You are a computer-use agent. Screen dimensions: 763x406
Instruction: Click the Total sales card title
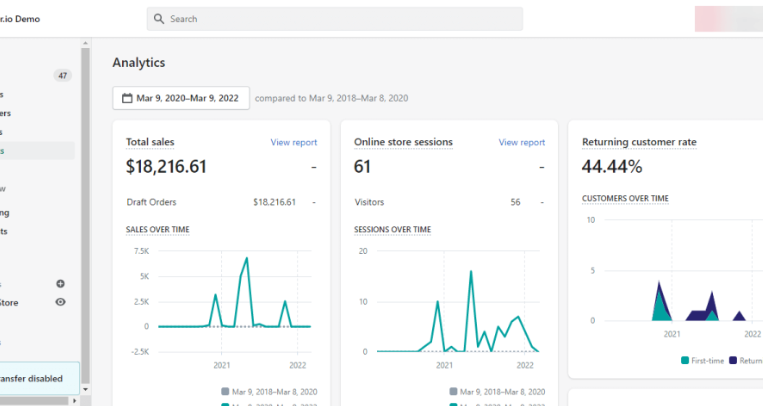pos(150,142)
